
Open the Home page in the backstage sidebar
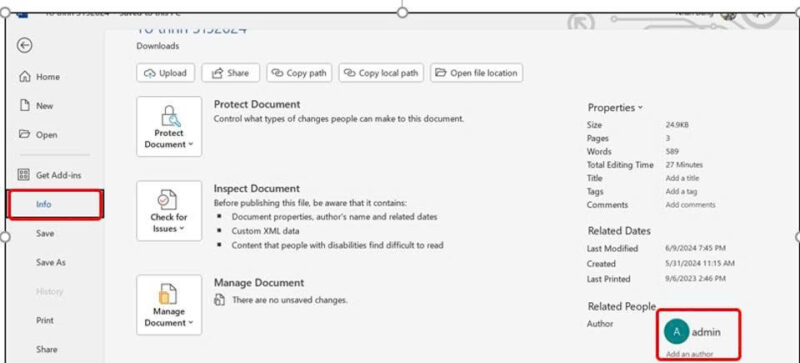(47, 77)
